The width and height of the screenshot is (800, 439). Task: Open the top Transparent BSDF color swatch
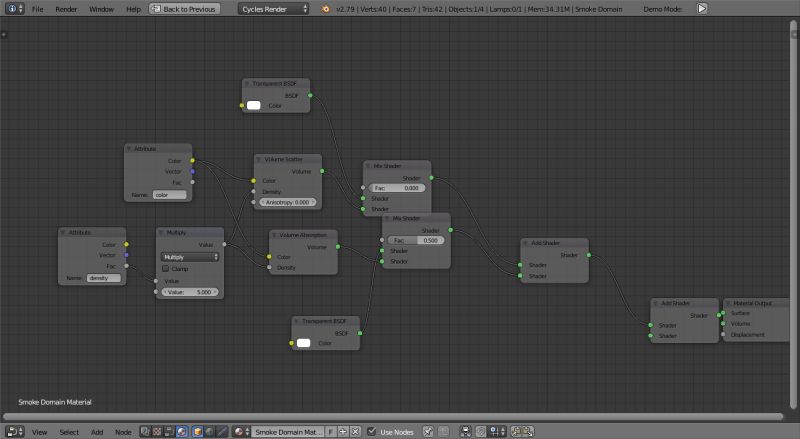[x=254, y=105]
